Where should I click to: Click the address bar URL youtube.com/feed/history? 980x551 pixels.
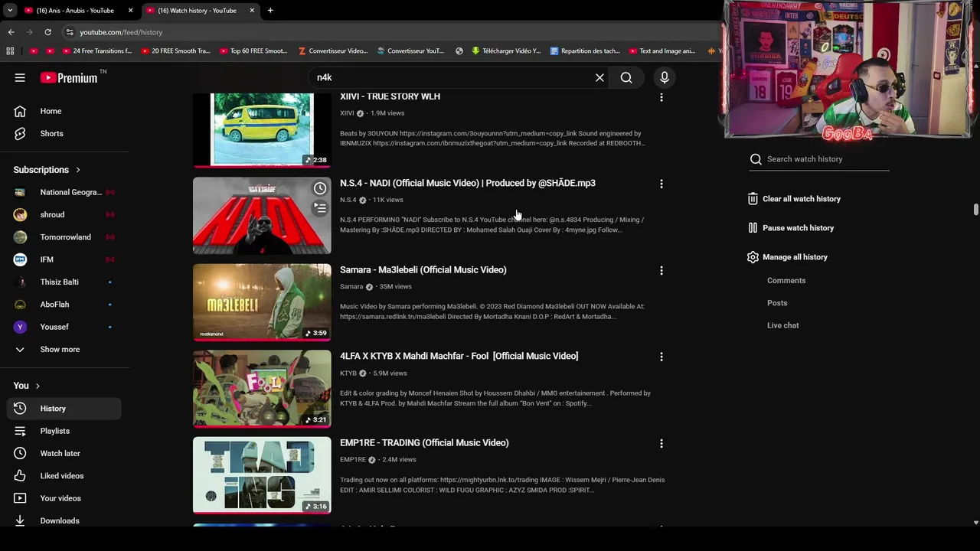pos(121,32)
